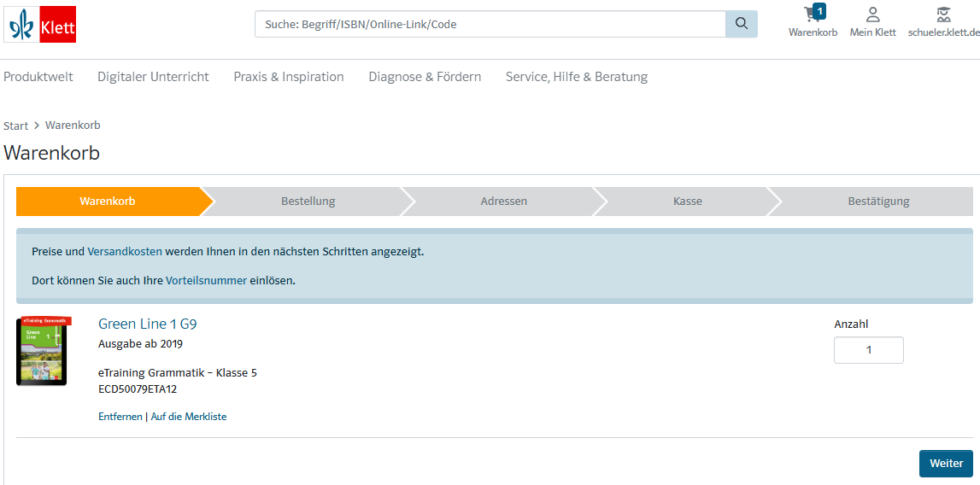
Task: Open Service, Hilfe & Beratung menu
Action: pos(577,77)
